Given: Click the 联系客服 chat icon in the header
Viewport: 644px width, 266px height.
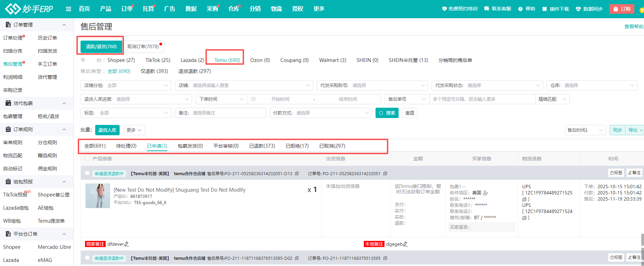Looking at the screenshot, I should [486, 9].
